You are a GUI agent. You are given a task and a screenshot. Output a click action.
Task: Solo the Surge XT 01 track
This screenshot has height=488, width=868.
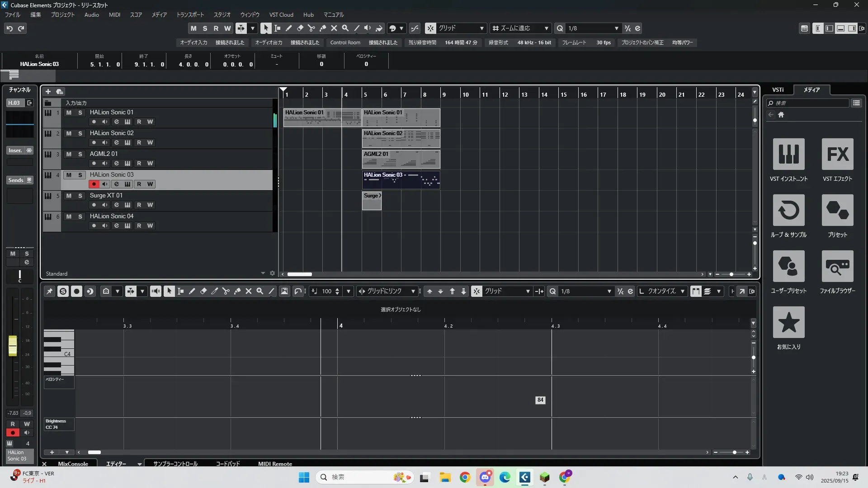pos(80,196)
